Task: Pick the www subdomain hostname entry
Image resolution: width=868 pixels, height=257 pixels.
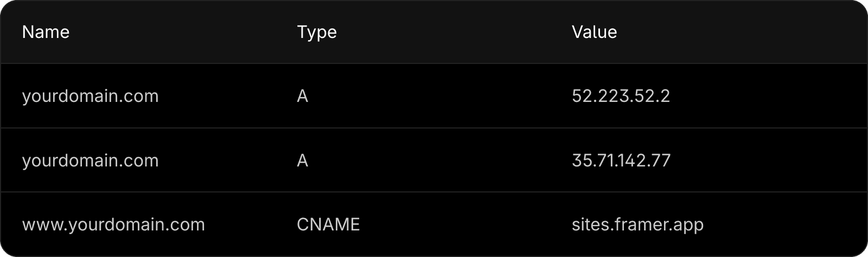Action: tap(113, 224)
